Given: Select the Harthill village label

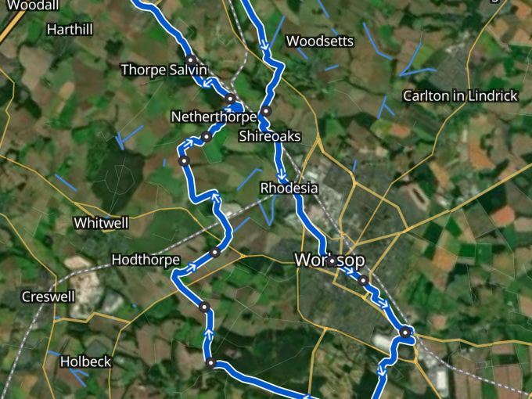Looking at the screenshot, I should tap(70, 30).
